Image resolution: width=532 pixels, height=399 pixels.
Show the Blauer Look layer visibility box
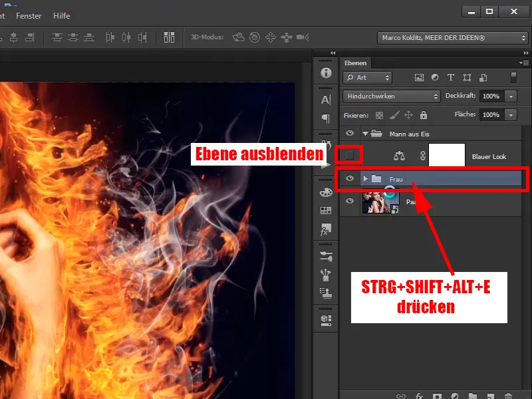(350, 156)
